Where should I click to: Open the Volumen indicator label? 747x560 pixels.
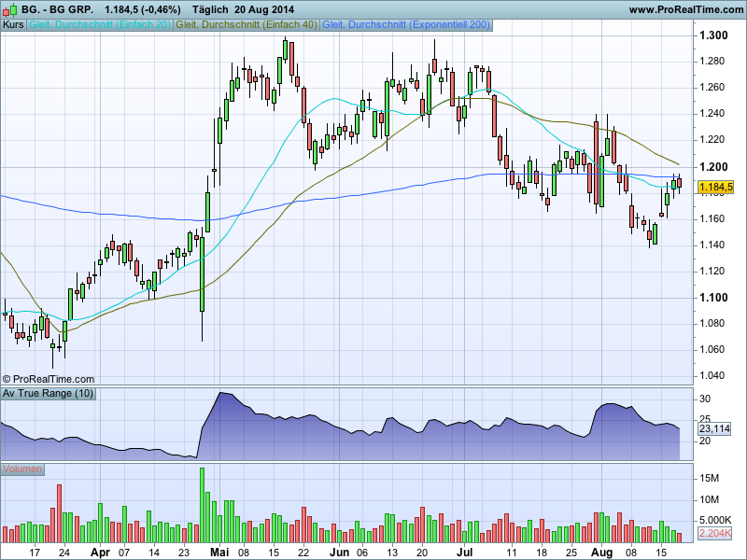click(x=22, y=469)
